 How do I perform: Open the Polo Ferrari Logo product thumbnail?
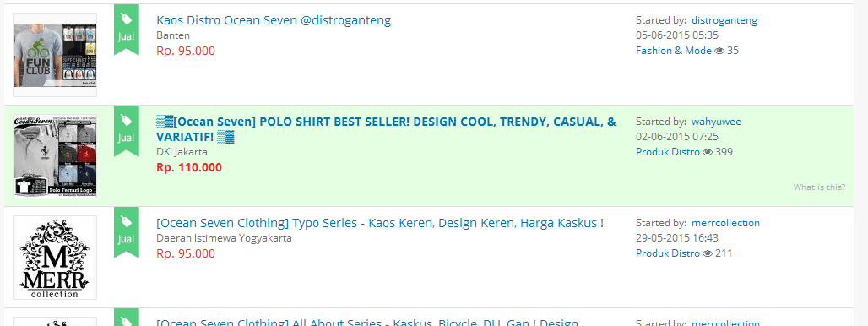tap(55, 156)
